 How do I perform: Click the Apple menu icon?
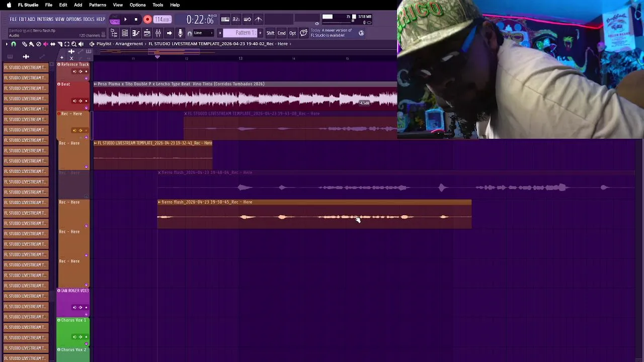[x=9, y=5]
